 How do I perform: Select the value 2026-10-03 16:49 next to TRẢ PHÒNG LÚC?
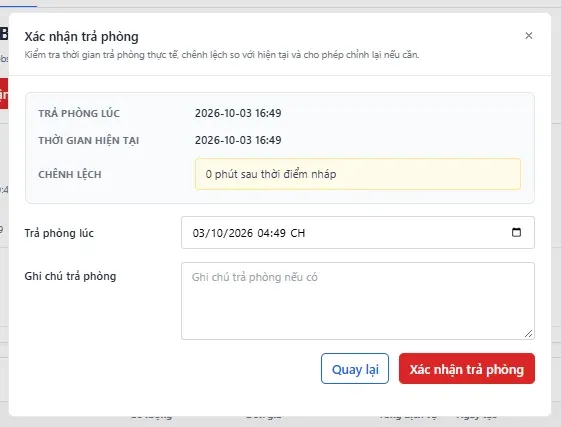[x=238, y=113]
